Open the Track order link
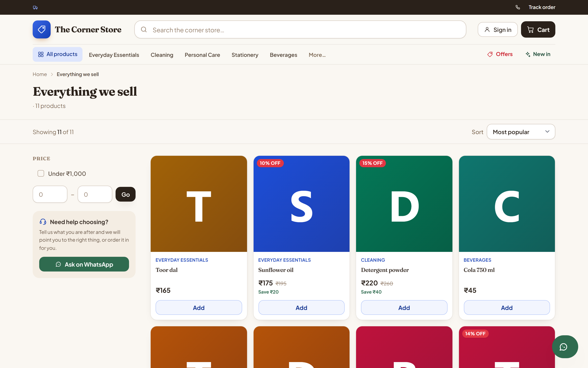The width and height of the screenshot is (588, 368). (x=542, y=7)
